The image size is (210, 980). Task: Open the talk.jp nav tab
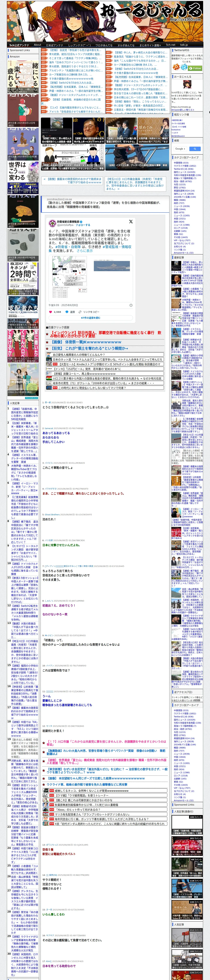tap(184, 45)
